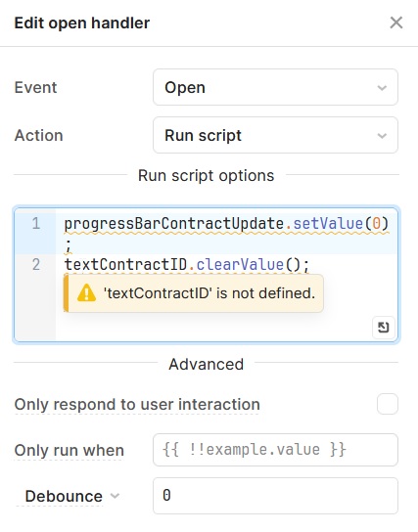Open the Action dropdown showing Run script

click(275, 135)
